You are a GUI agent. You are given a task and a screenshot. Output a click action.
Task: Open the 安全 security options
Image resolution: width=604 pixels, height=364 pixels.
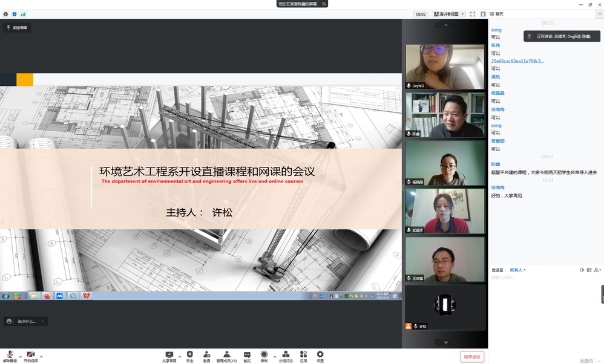[x=189, y=355]
